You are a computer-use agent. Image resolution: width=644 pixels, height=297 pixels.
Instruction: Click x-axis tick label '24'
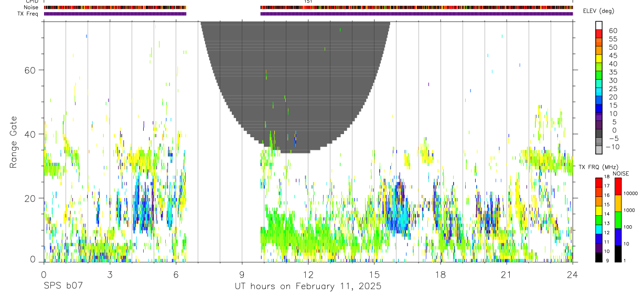click(x=573, y=274)
